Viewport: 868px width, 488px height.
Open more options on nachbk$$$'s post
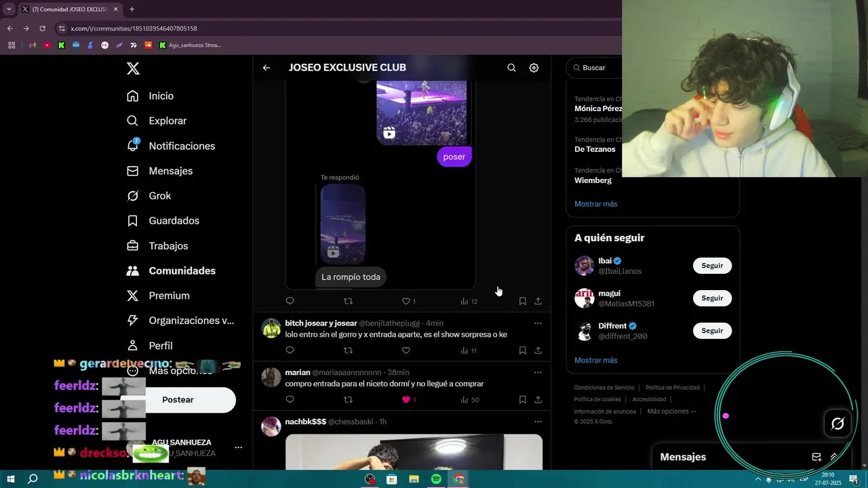(x=538, y=422)
